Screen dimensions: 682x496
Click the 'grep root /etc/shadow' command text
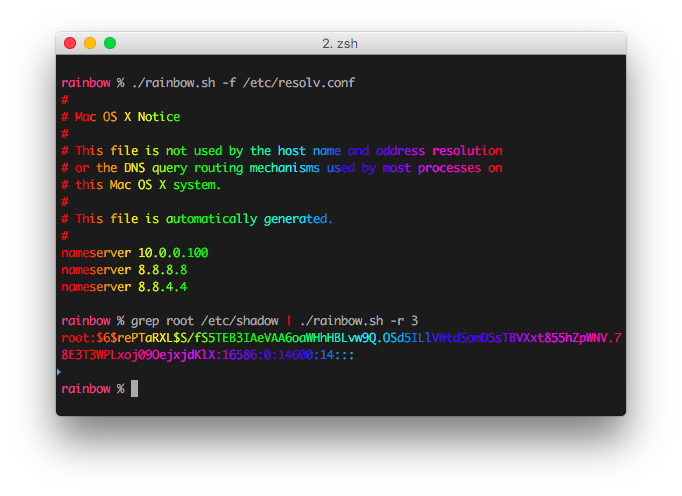click(x=205, y=321)
